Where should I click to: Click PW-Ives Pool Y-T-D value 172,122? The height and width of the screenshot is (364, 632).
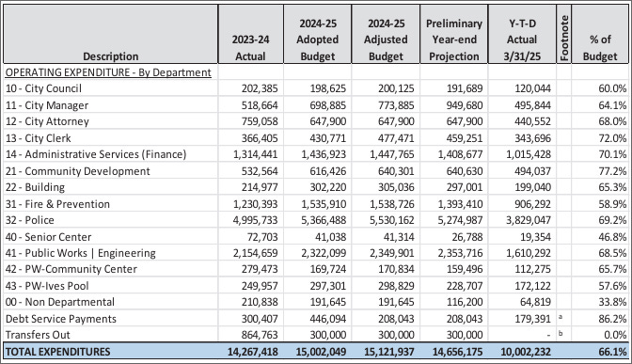532,286
